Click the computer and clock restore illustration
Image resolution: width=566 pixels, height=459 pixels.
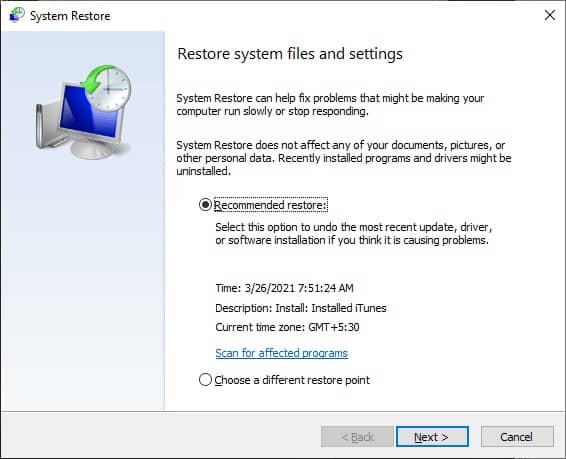click(x=83, y=112)
